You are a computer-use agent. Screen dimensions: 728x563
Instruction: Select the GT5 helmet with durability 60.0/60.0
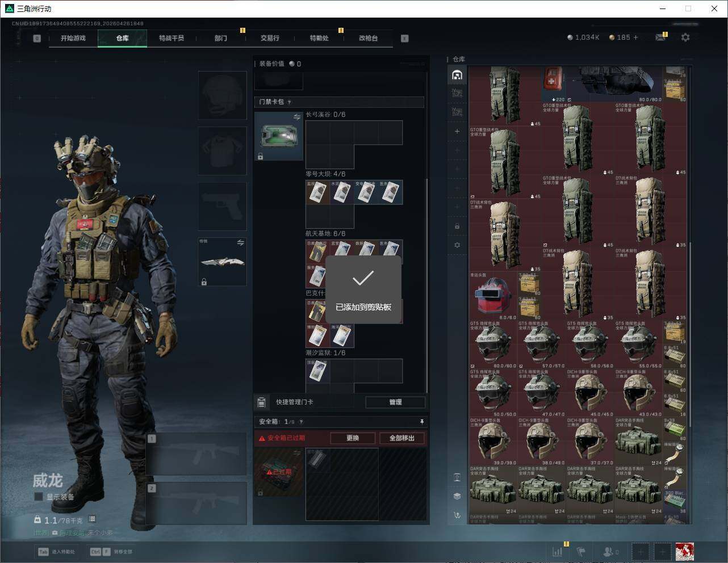(x=493, y=345)
